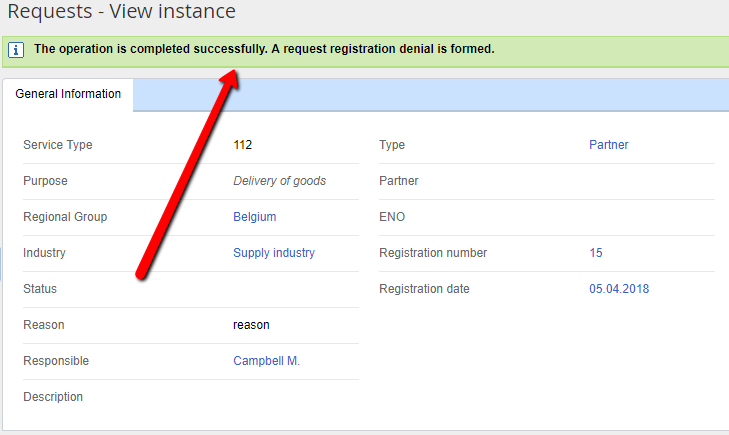Screen dimensions: 729x435
Task: Click the 05.04.2018 registration date link
Action: tap(620, 289)
